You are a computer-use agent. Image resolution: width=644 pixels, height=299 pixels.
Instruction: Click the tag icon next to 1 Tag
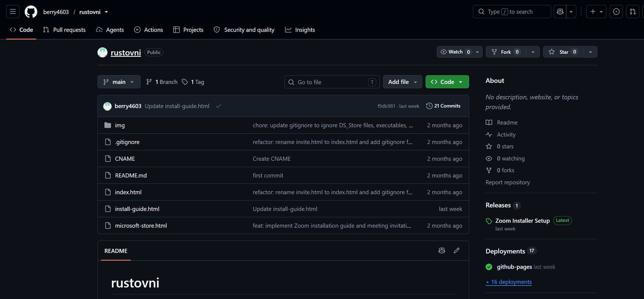click(185, 82)
